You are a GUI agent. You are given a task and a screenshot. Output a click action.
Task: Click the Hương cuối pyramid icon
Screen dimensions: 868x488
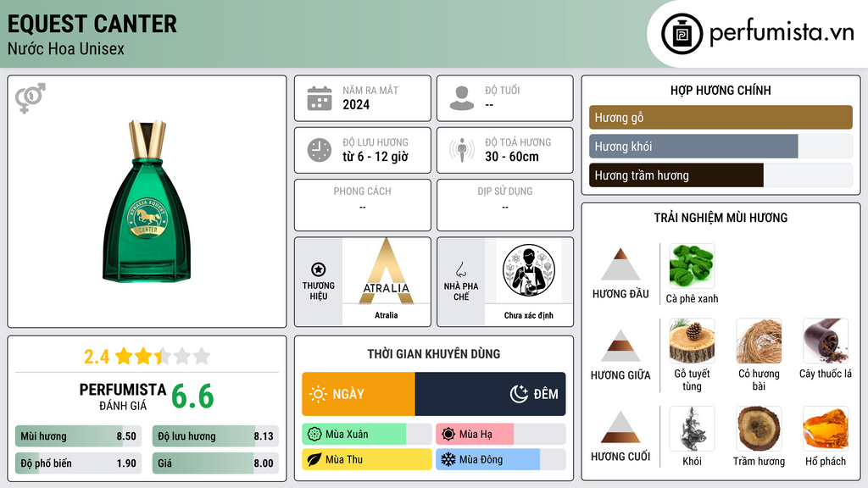620,427
